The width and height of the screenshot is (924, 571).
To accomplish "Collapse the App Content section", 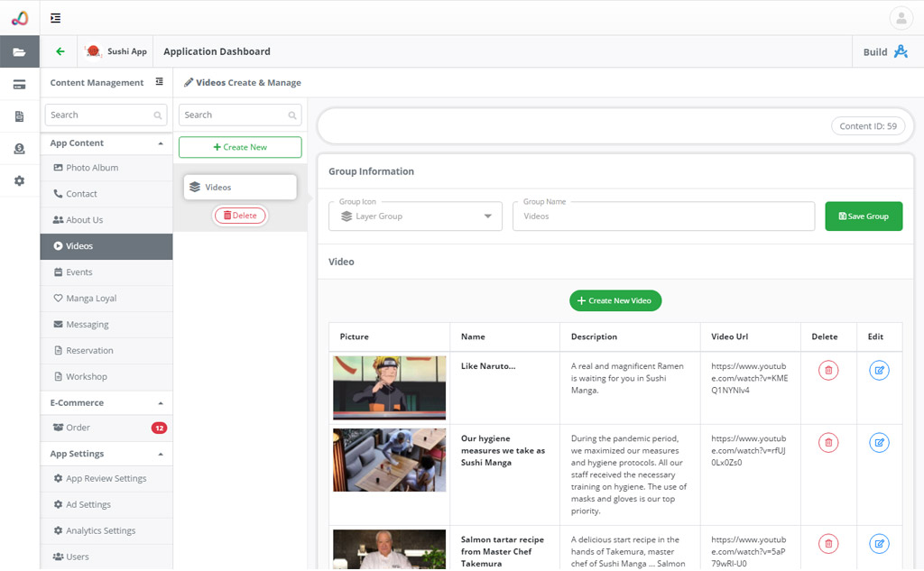I will click(x=161, y=143).
